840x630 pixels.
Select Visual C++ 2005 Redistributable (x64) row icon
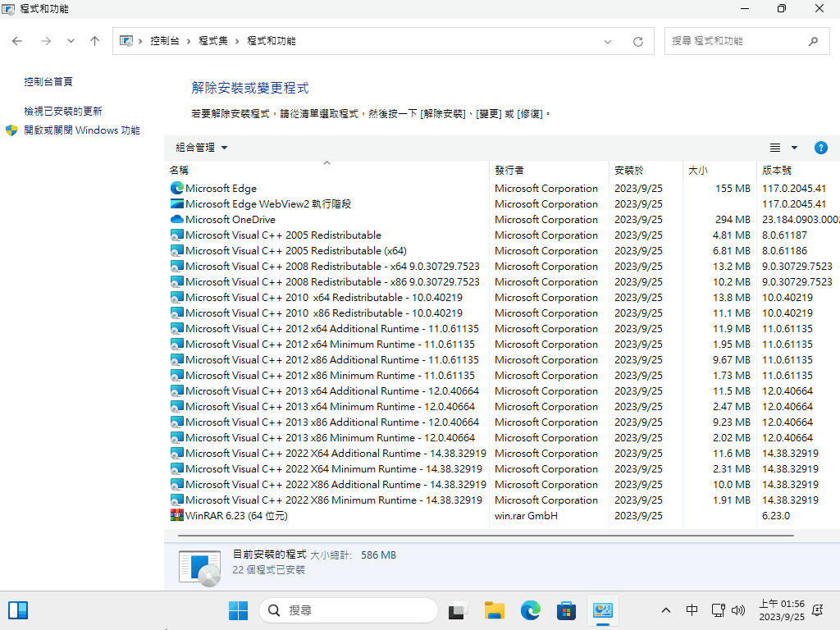coord(177,250)
